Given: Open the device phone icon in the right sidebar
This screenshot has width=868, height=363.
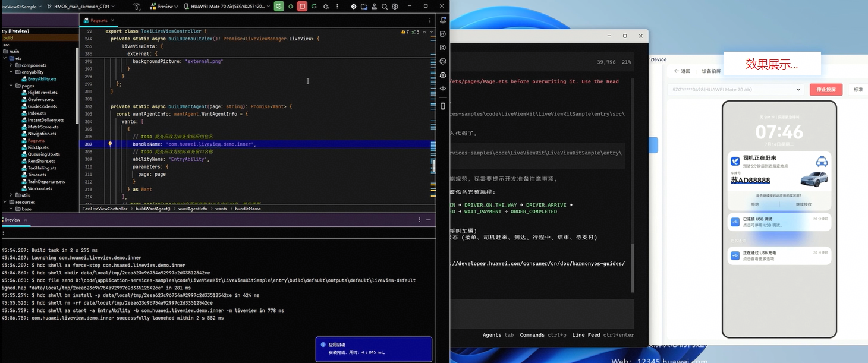Looking at the screenshot, I should pyautogui.click(x=443, y=106).
